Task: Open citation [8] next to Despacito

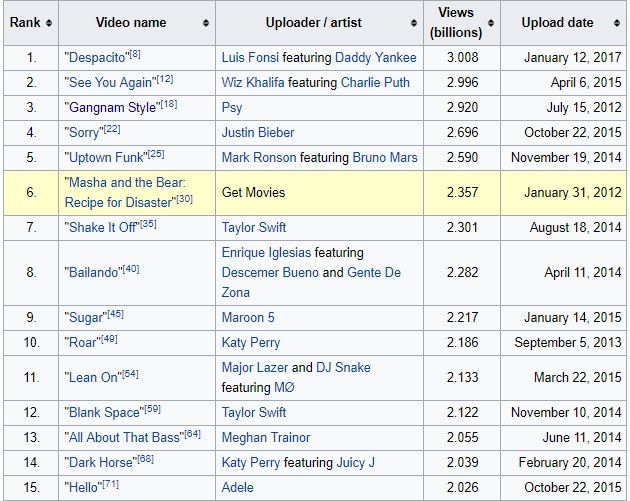Action: click(135, 54)
